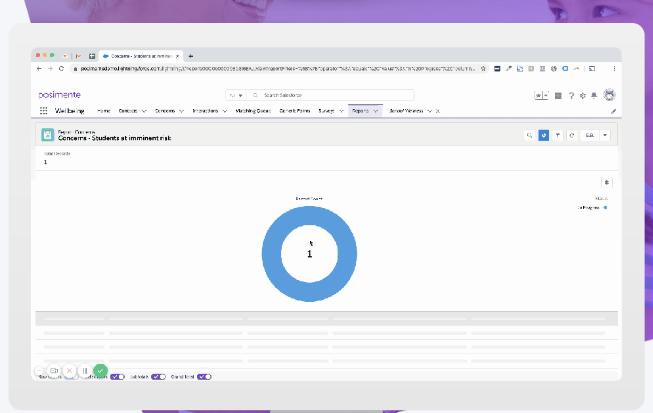Open the chart settings gear icon
Screen dimensions: 653x413
coord(606,182)
